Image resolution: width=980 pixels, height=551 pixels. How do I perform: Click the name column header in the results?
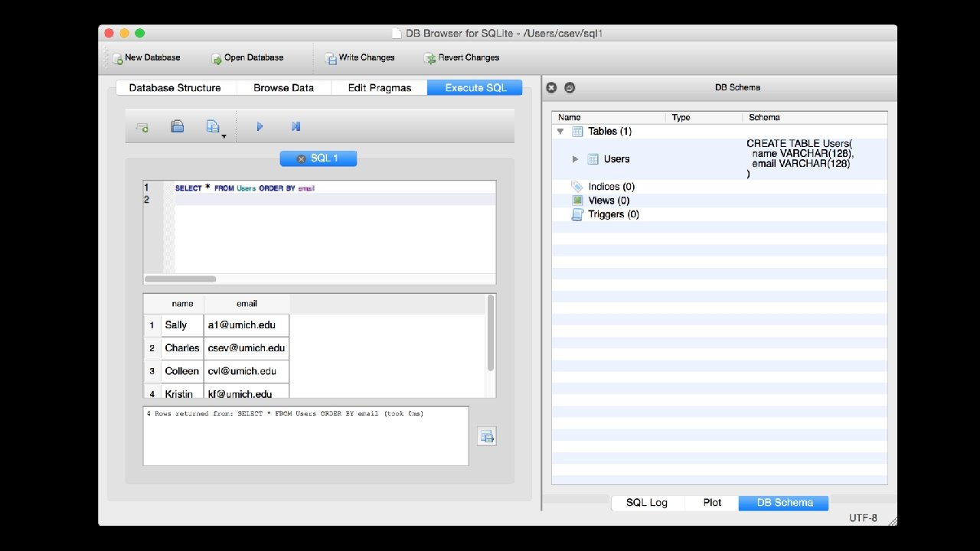[183, 304]
